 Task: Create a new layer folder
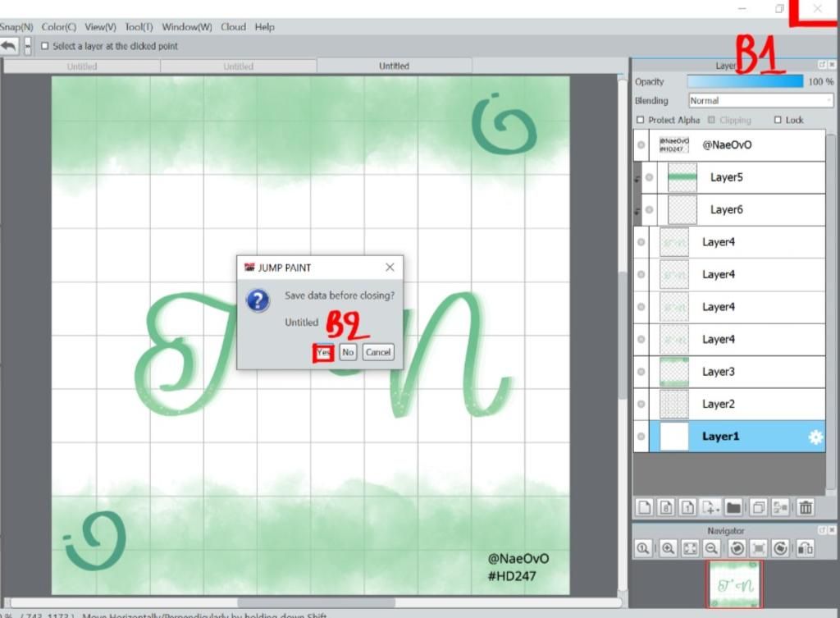[733, 506]
